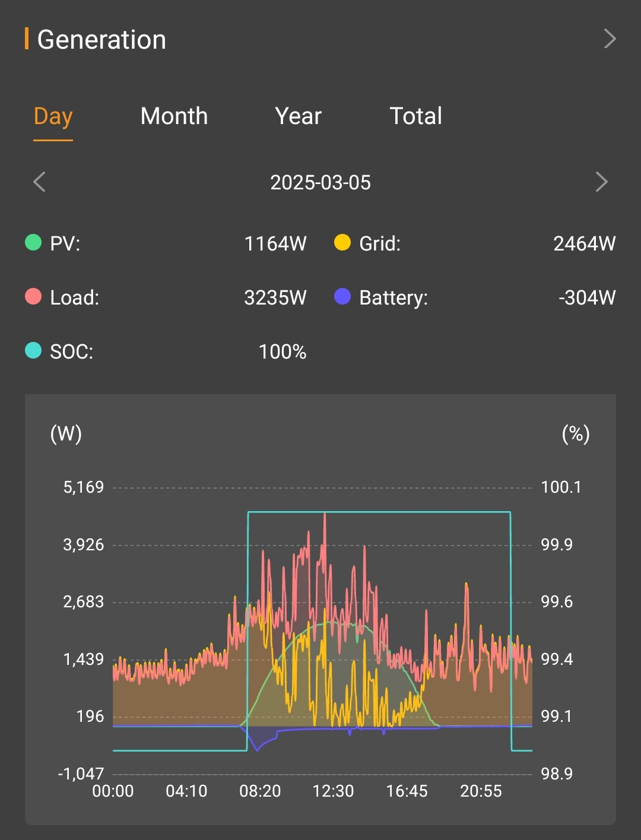Viewport: 641px width, 840px height.
Task: Switch to the Total tab
Action: (x=415, y=116)
